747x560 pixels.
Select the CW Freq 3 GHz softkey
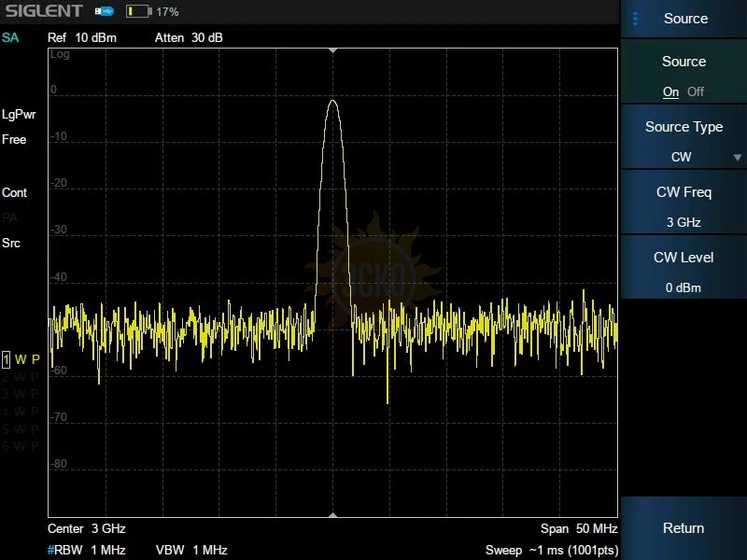pos(684,203)
